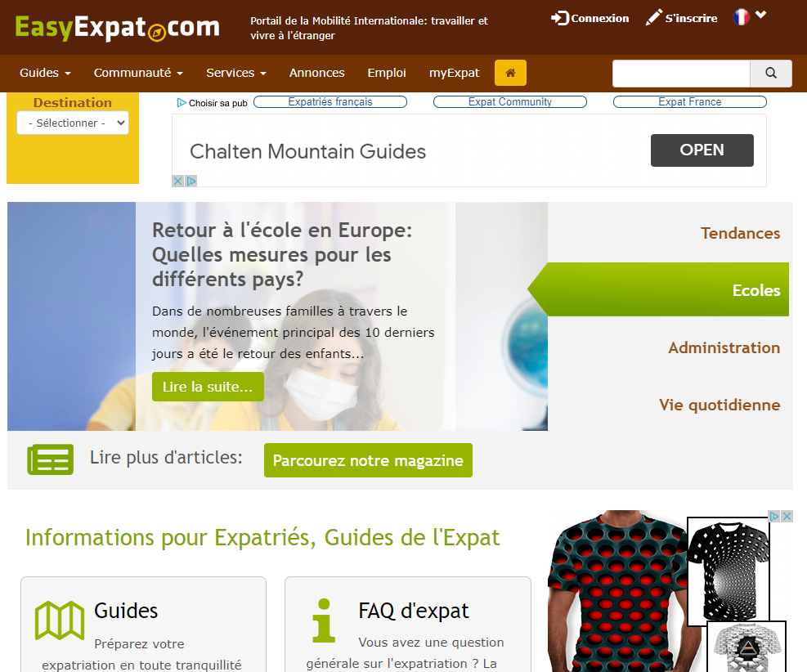
Task: Select the Administration tab
Action: 724,347
